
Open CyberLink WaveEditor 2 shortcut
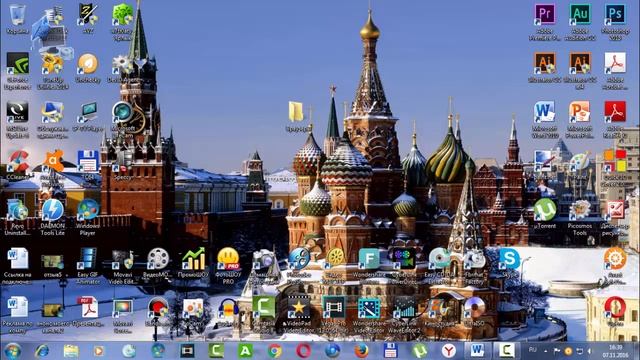[404, 313]
